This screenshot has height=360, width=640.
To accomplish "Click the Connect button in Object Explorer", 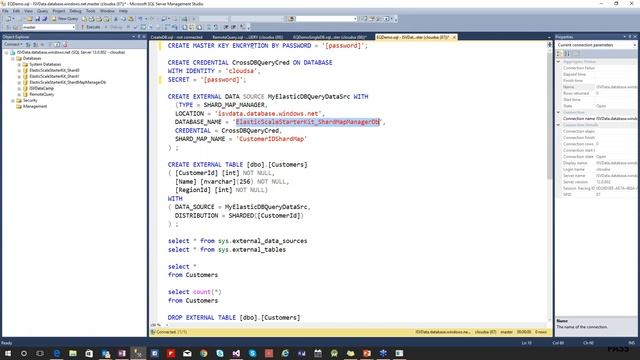I will (13, 44).
